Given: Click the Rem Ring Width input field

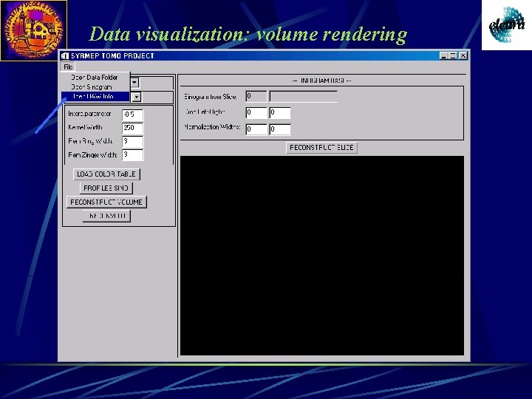Looking at the screenshot, I should [x=133, y=141].
